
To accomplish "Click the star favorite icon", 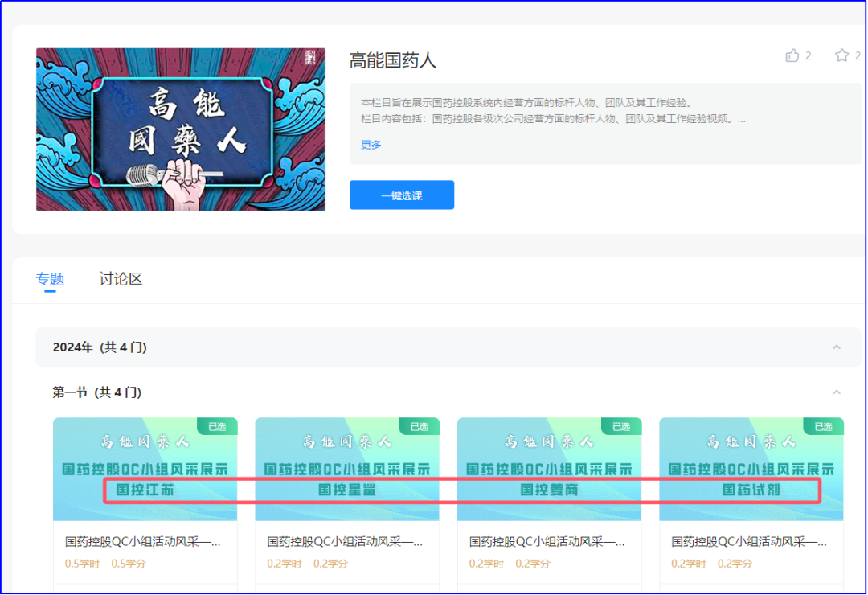I will pyautogui.click(x=841, y=55).
